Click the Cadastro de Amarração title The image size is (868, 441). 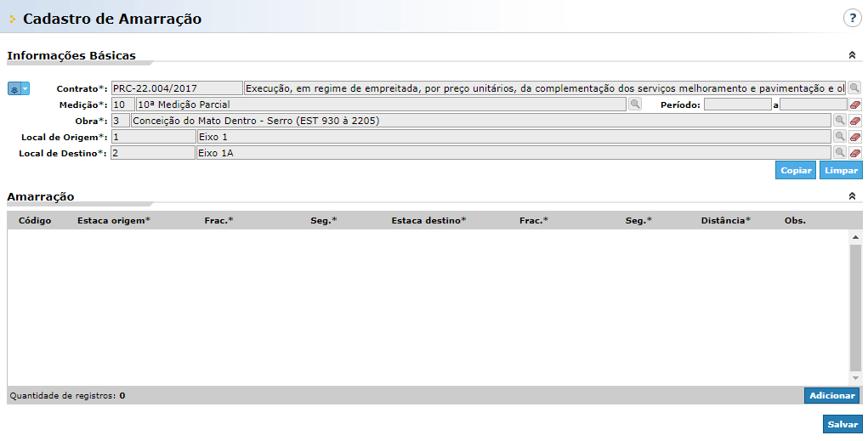click(x=112, y=19)
